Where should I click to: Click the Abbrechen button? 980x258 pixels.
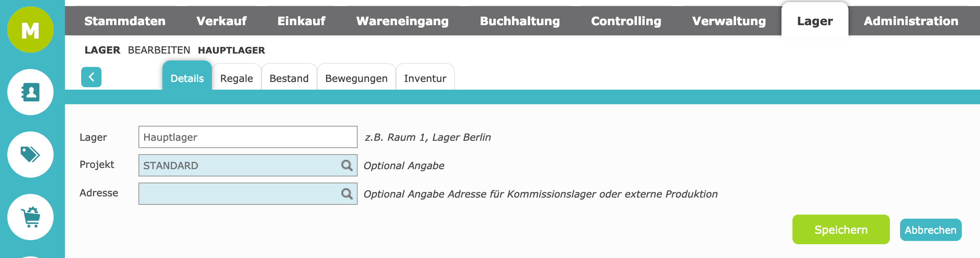[x=930, y=230]
